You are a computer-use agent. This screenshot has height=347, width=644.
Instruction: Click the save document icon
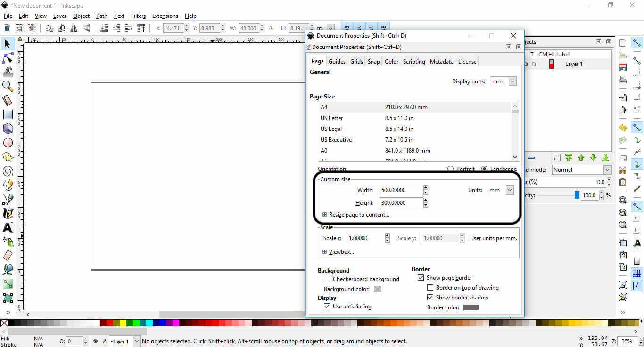pos(623,67)
